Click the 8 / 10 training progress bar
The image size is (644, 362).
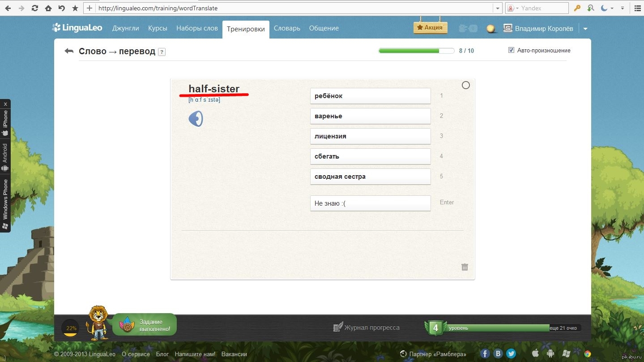click(x=416, y=51)
